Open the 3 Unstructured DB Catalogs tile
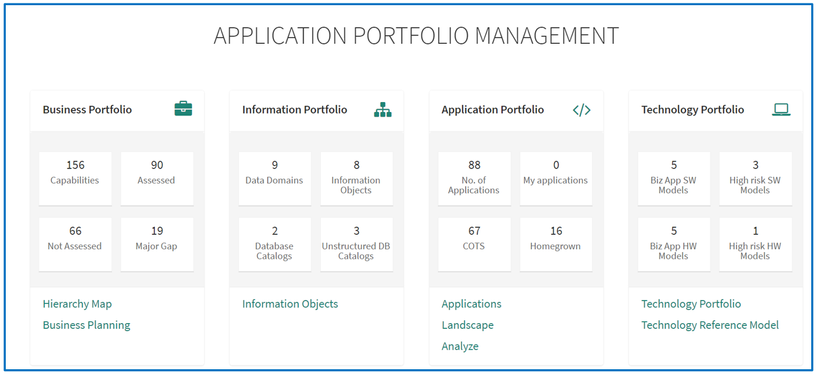 coord(356,244)
